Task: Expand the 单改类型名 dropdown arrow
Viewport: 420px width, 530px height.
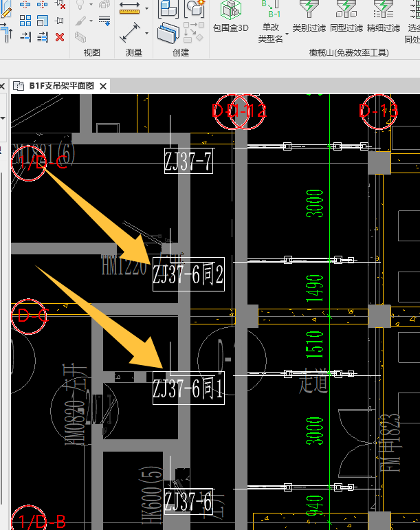Action: [x=287, y=34]
